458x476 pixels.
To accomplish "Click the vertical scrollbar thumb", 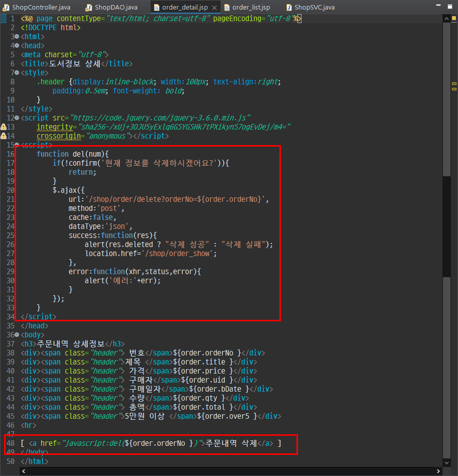I will (x=446, y=99).
